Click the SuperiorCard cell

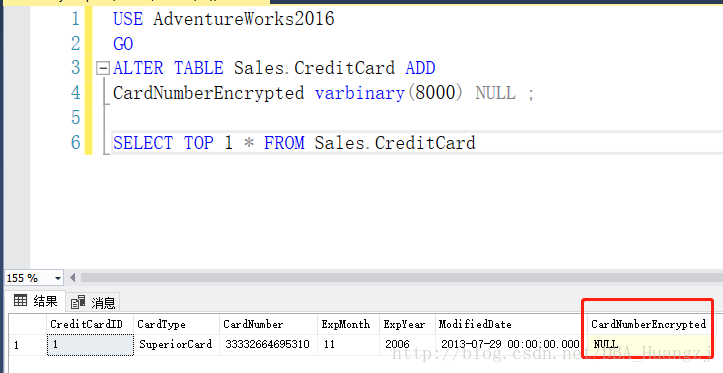click(x=176, y=344)
